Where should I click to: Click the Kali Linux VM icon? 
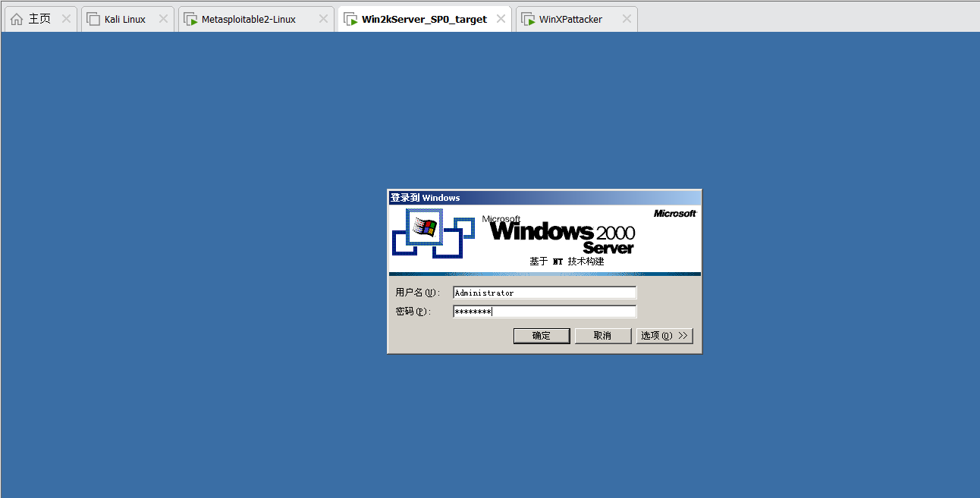coord(93,19)
